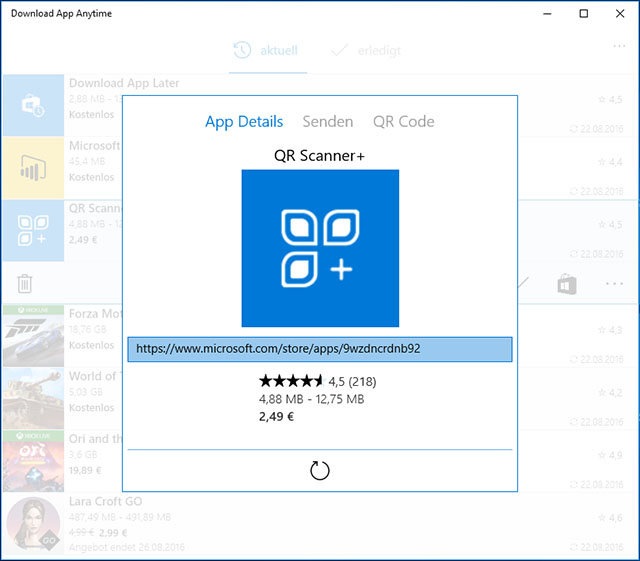640x561 pixels.
Task: Maximize the Download App Anytime window
Action: (x=584, y=13)
